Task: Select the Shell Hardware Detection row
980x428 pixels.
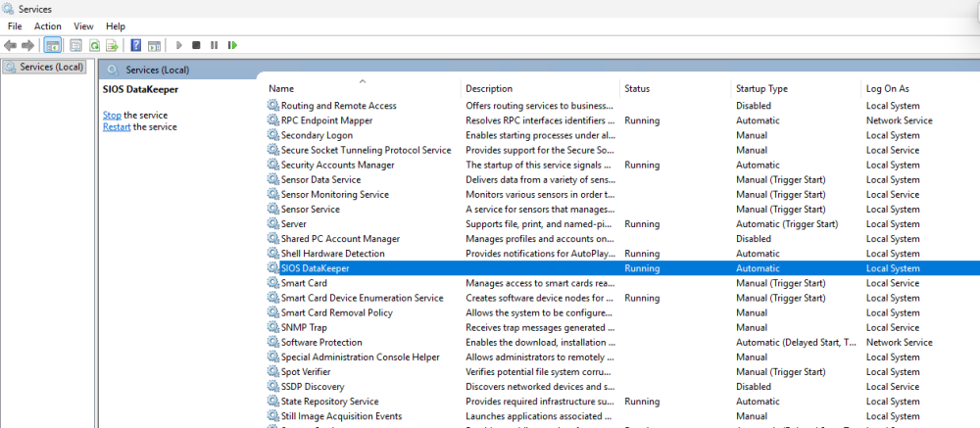Action: click(622, 254)
